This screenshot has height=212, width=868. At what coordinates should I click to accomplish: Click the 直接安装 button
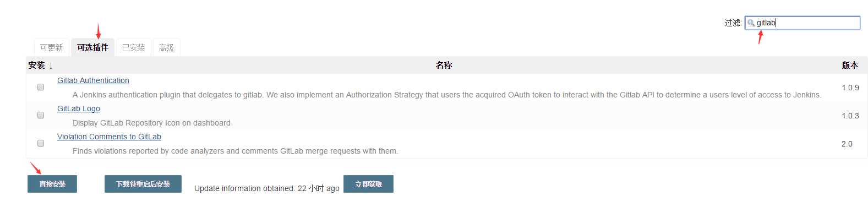(52, 184)
